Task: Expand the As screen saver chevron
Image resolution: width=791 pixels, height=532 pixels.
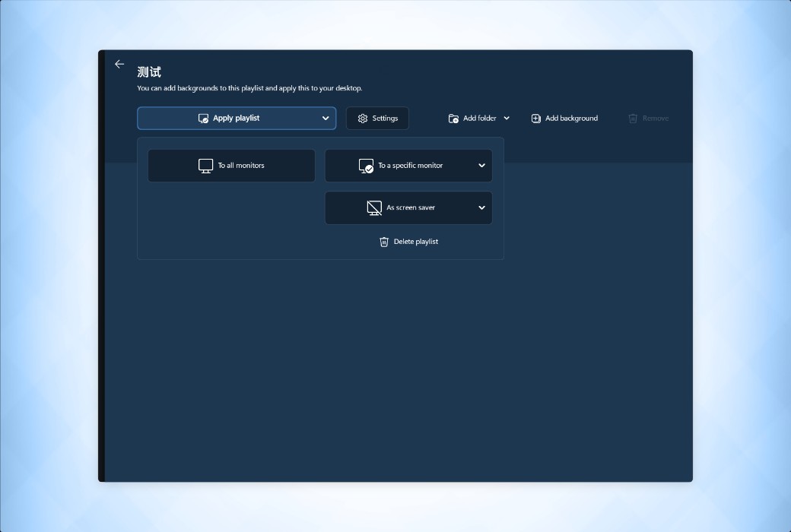Action: coord(481,207)
